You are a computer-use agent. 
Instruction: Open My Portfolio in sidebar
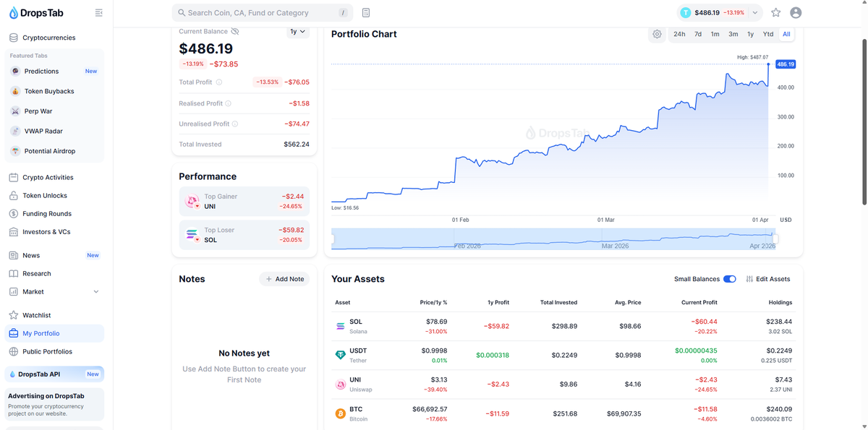[54, 333]
